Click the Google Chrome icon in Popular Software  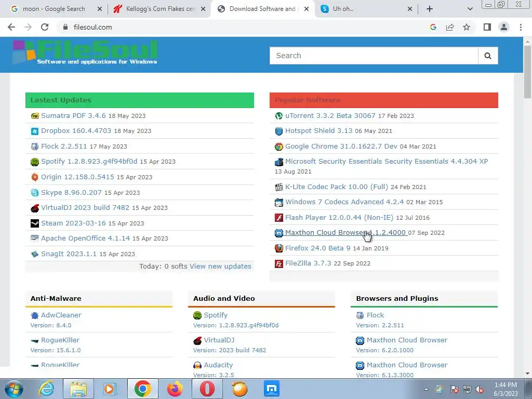pyautogui.click(x=279, y=147)
